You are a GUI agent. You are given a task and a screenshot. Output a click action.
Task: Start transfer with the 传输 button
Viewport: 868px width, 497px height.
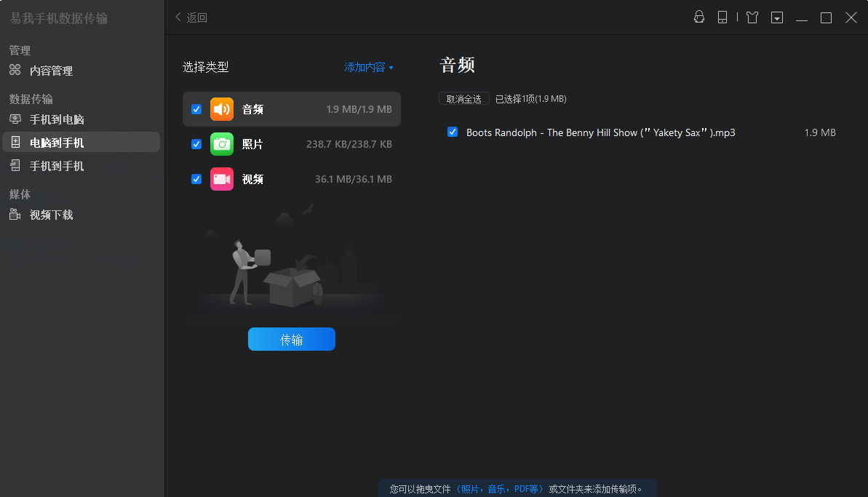pyautogui.click(x=291, y=338)
